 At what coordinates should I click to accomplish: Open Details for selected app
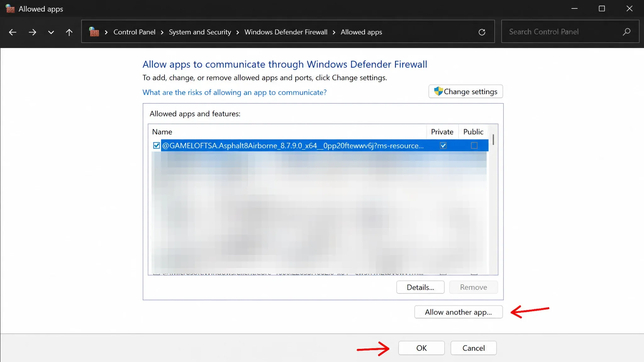click(420, 287)
